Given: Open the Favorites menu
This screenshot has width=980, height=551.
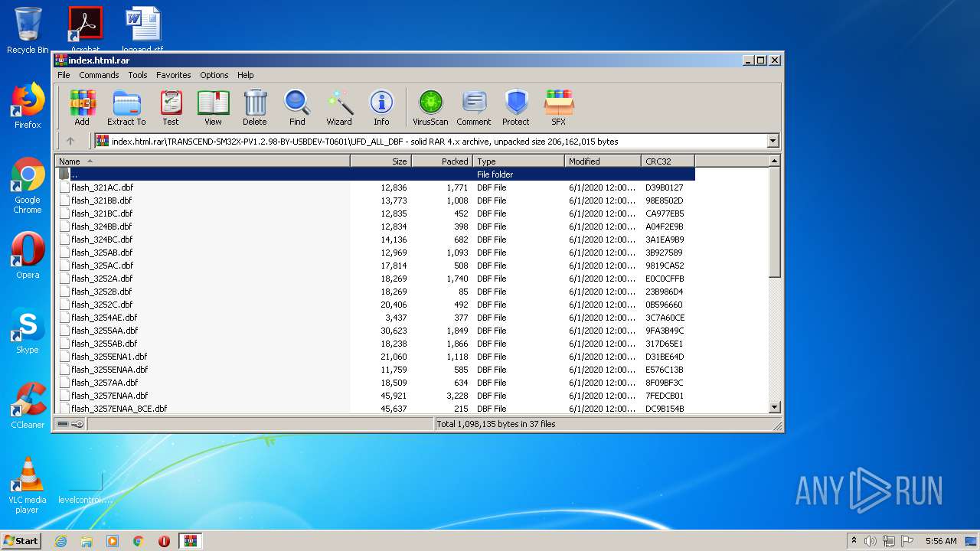Looking at the screenshot, I should pos(174,75).
